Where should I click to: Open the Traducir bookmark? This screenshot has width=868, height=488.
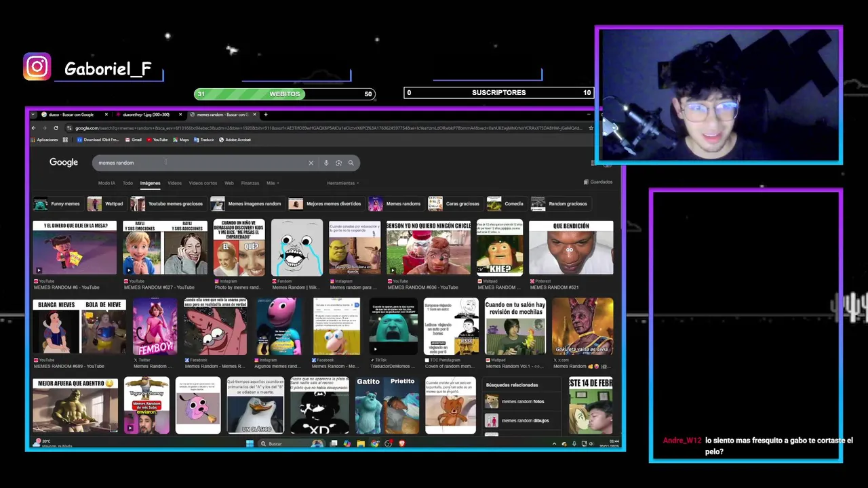pyautogui.click(x=204, y=140)
